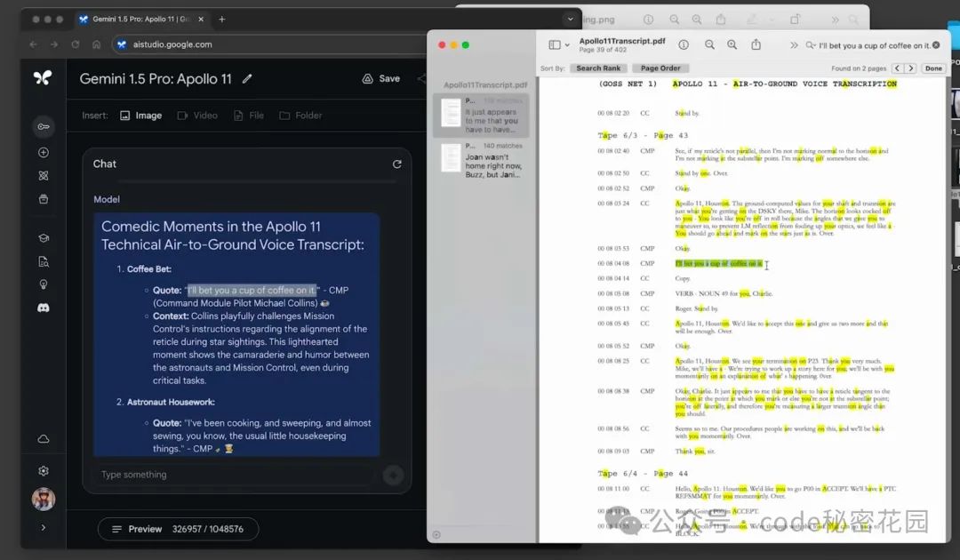Click the browser forward arrow

(x=54, y=44)
